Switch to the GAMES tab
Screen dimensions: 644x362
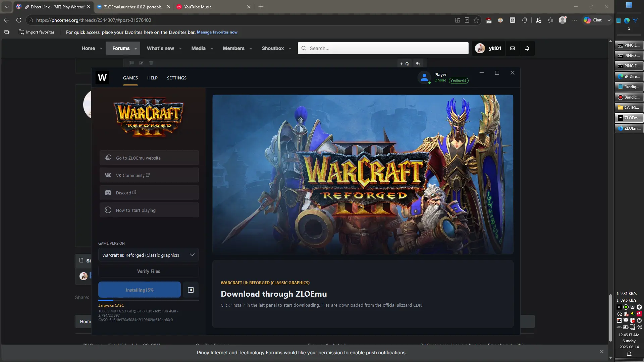tap(130, 78)
